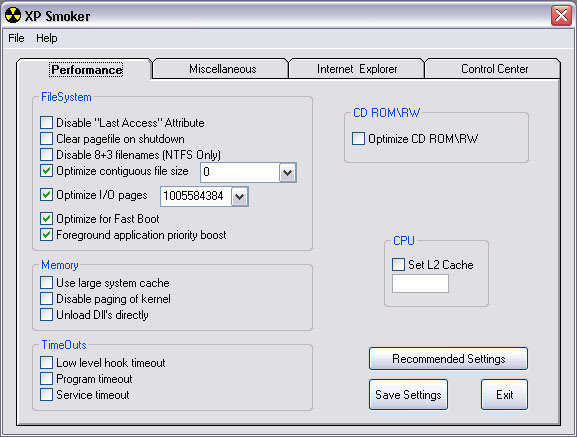Uncheck Optimize contiguous file size
This screenshot has width=577, height=437.
[x=46, y=171]
